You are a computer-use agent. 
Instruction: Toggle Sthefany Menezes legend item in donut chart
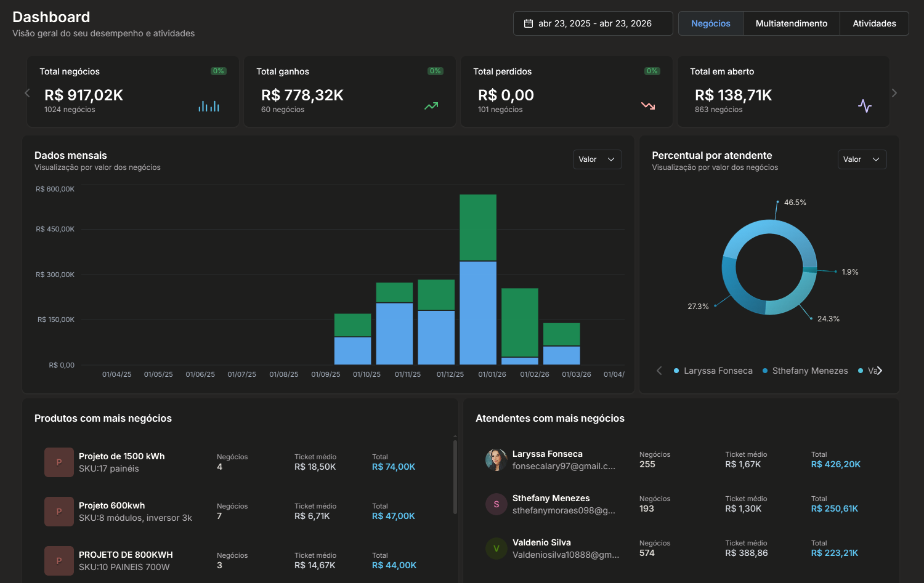pos(805,371)
